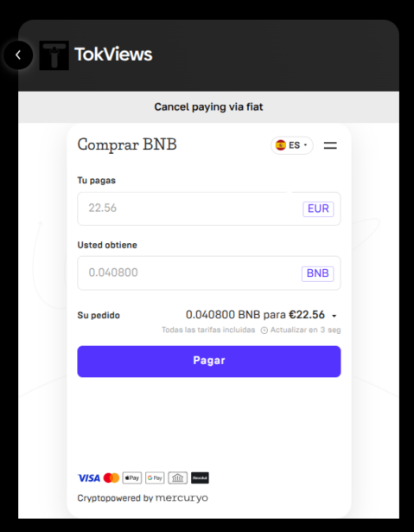Click the Visa payment icon

(89, 478)
